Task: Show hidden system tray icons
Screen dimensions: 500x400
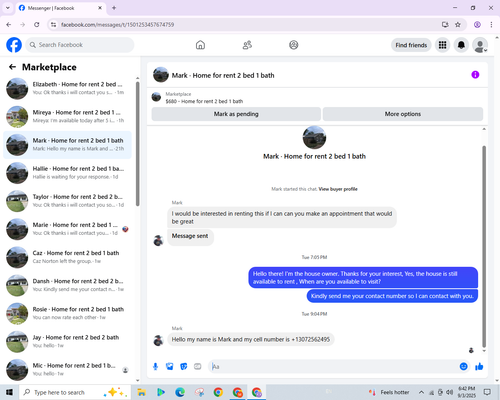Action: click(421, 392)
